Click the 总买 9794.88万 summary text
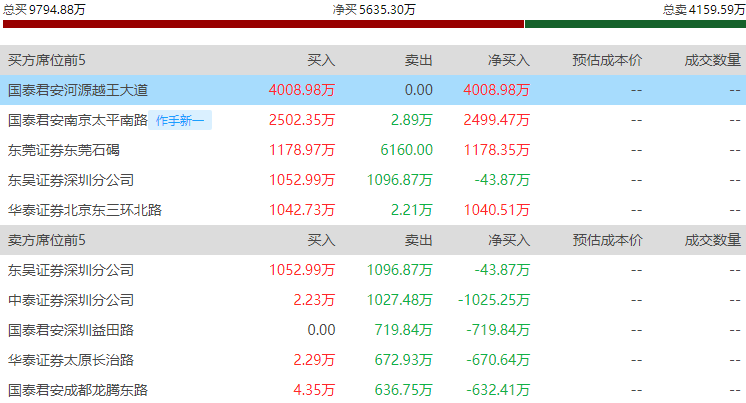746x403 pixels. click(x=44, y=10)
